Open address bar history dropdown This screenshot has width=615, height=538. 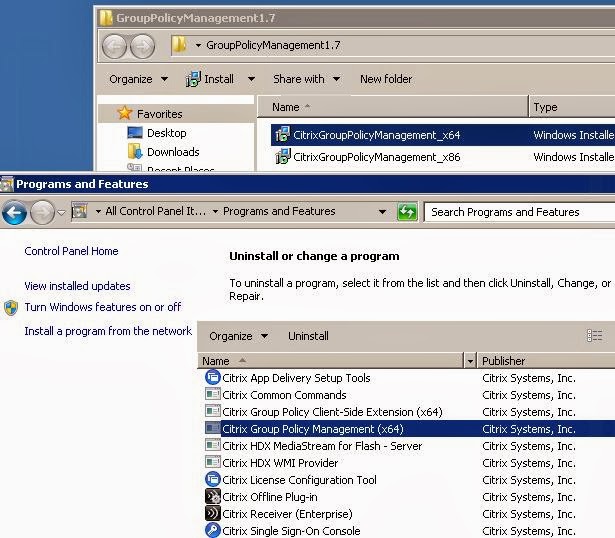click(x=382, y=212)
